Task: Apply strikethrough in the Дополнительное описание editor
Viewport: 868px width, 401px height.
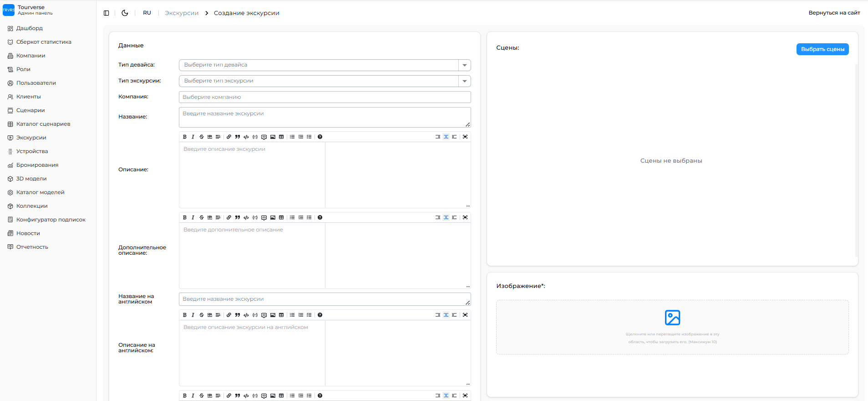Action: (202, 217)
